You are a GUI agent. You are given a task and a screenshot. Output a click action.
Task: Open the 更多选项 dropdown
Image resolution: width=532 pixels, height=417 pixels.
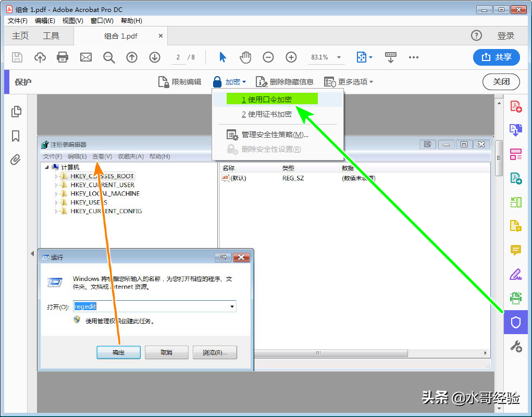pos(349,82)
